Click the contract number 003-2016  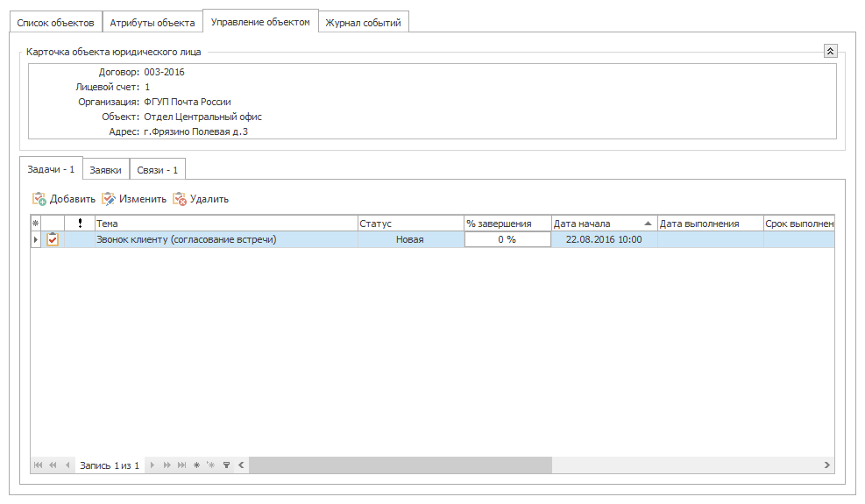pyautogui.click(x=165, y=72)
